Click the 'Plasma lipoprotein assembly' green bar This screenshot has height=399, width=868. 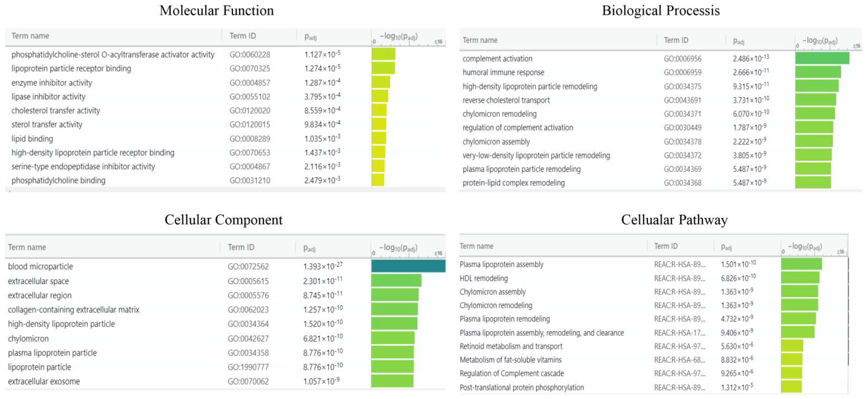pos(801,264)
